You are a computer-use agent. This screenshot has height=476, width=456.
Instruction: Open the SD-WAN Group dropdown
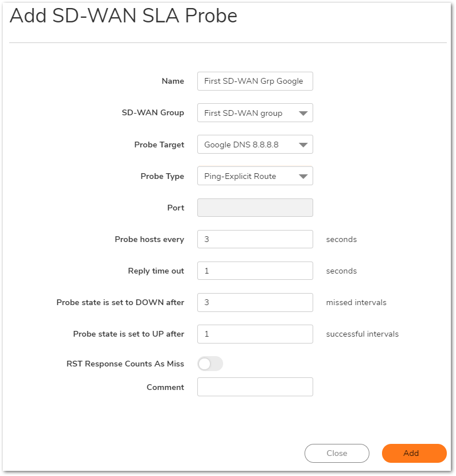point(255,113)
